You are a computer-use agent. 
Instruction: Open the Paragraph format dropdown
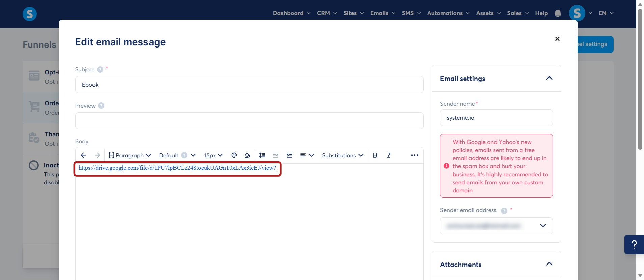coord(130,155)
